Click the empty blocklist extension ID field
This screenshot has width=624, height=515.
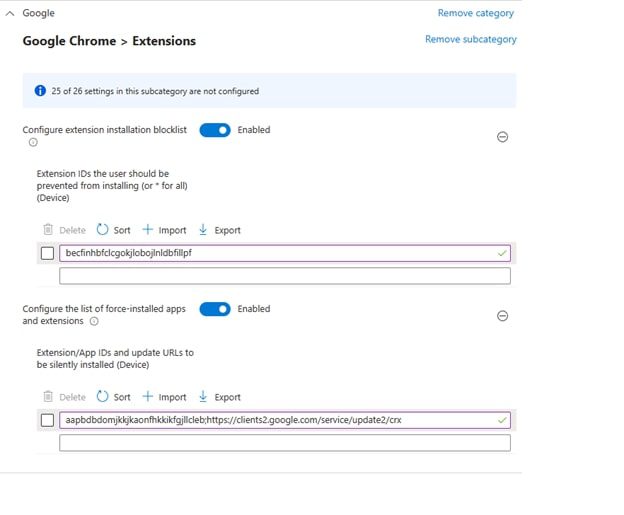[284, 276]
